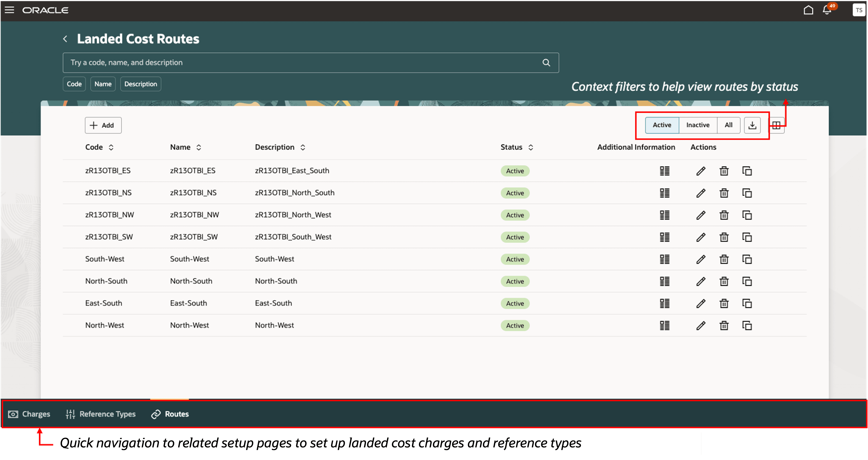Switch the status filter to All
This screenshot has width=868, height=460.
pos(729,125)
